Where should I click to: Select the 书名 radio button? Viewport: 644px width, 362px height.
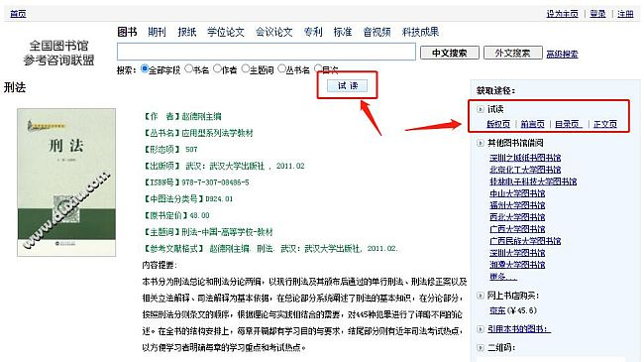pyautogui.click(x=189, y=68)
